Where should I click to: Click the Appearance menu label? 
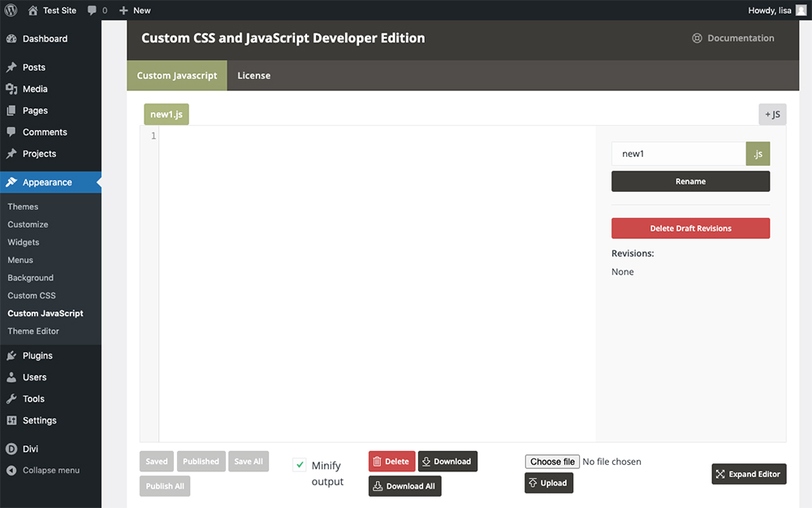pyautogui.click(x=47, y=182)
